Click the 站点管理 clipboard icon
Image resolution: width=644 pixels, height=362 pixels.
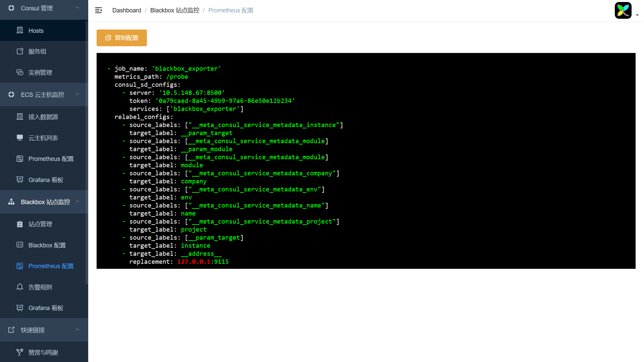[x=20, y=224]
